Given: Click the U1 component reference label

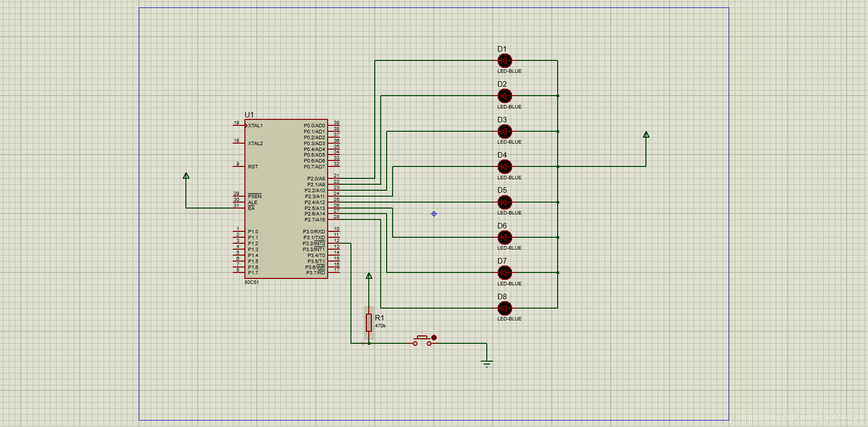Looking at the screenshot, I should click(x=249, y=115).
